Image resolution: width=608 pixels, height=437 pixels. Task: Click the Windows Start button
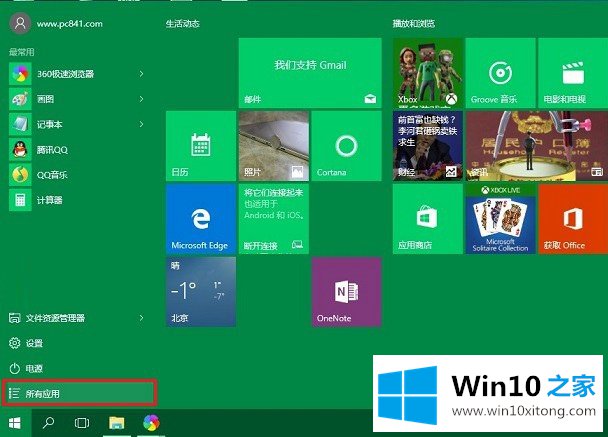click(15, 423)
